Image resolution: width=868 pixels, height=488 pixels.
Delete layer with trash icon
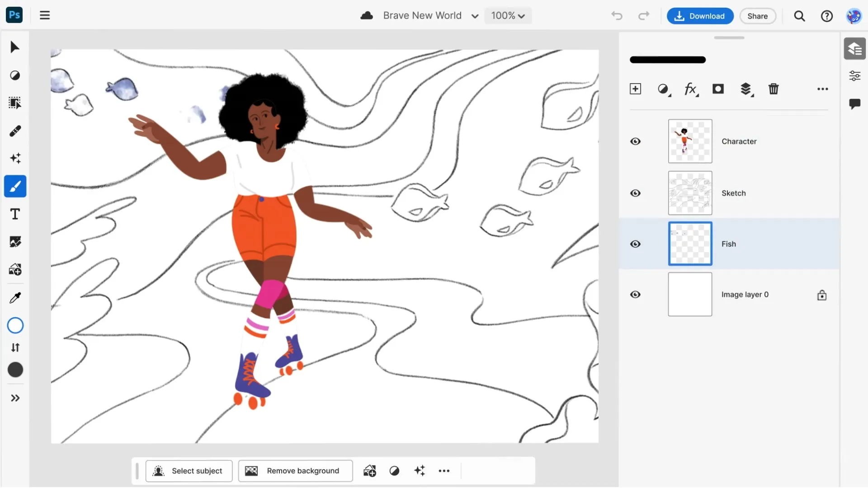774,89
